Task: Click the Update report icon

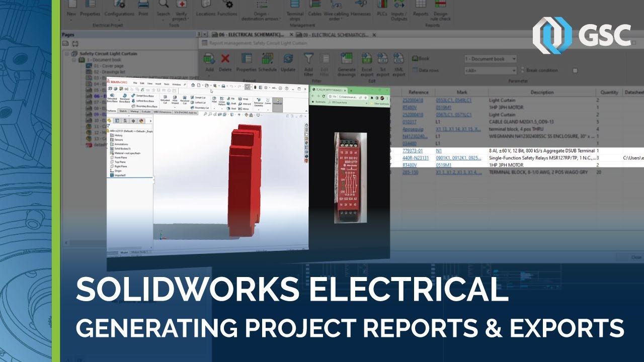Action: pos(287,58)
